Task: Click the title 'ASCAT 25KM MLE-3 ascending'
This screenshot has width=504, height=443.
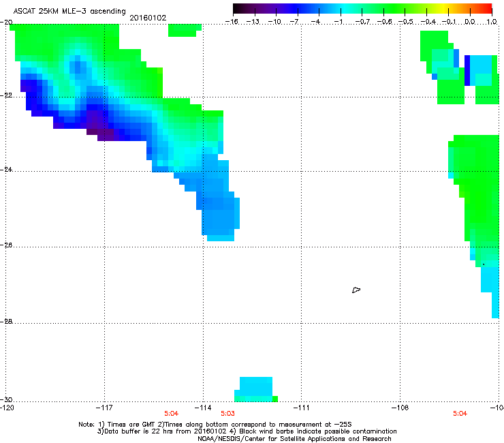Action: click(69, 11)
